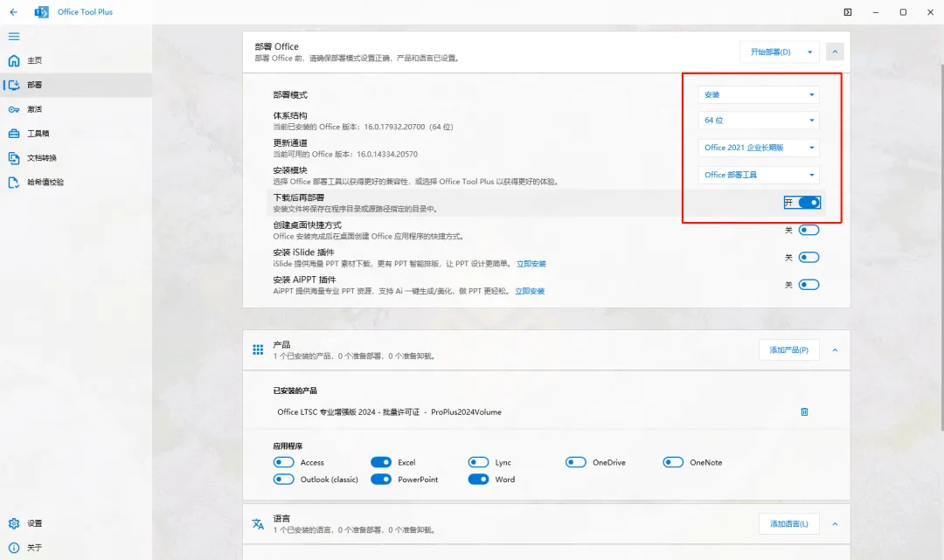Click the Office Tool Plus logo icon
944x560 pixels.
42,12
